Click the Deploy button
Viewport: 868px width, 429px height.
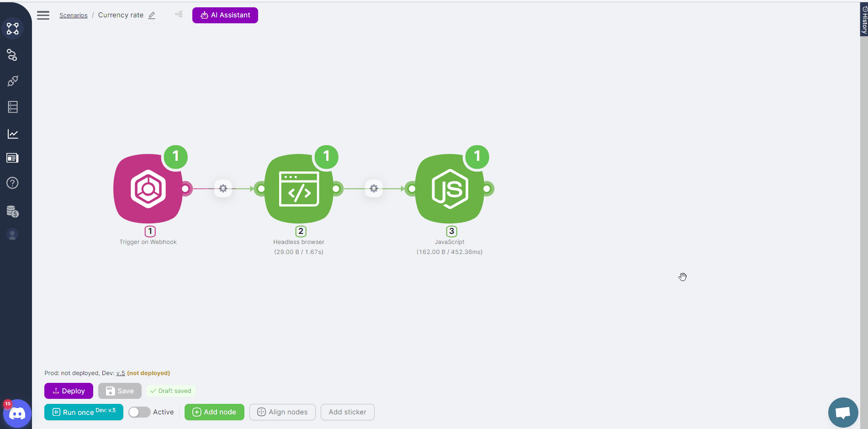point(69,391)
